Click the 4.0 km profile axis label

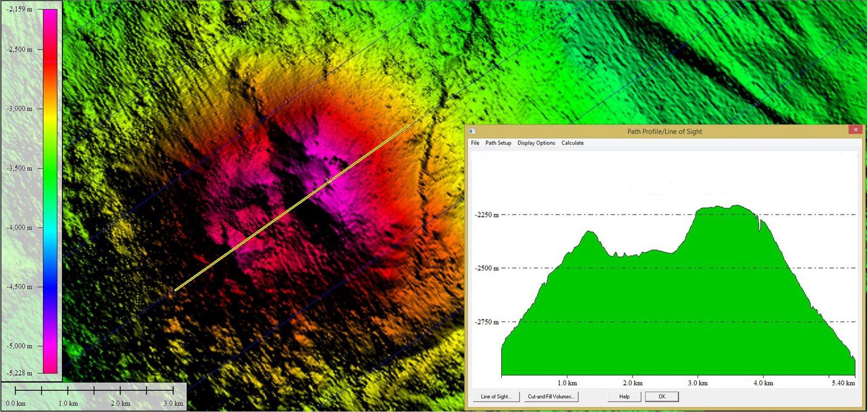point(763,383)
